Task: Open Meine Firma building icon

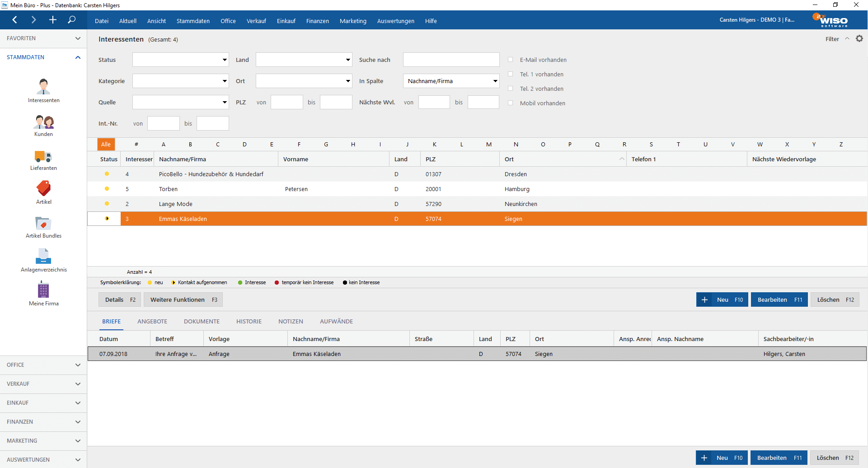Action: (x=43, y=290)
